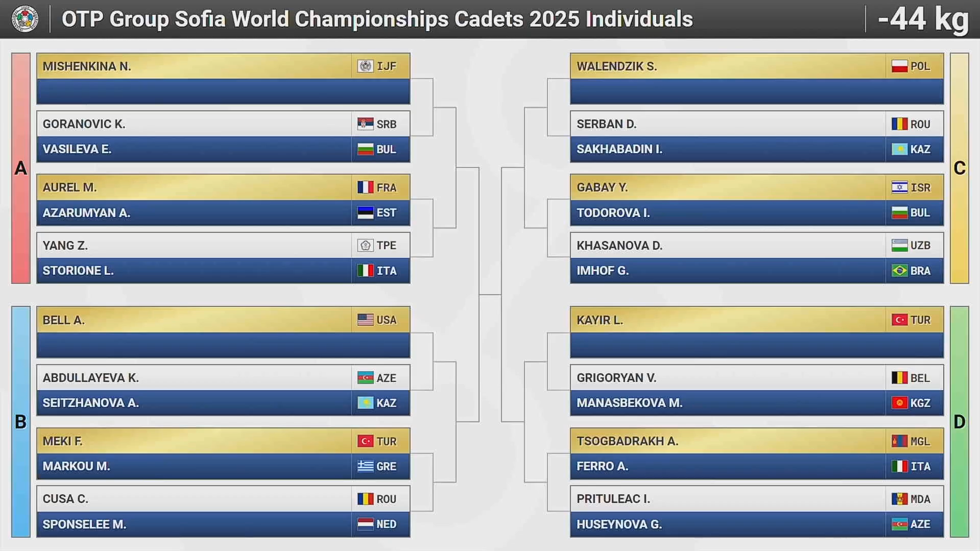Click the Israel flag beside Gabay Y.

tap(899, 187)
